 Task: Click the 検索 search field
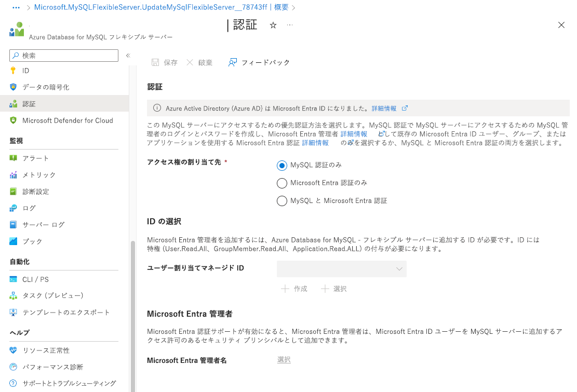pyautogui.click(x=64, y=56)
